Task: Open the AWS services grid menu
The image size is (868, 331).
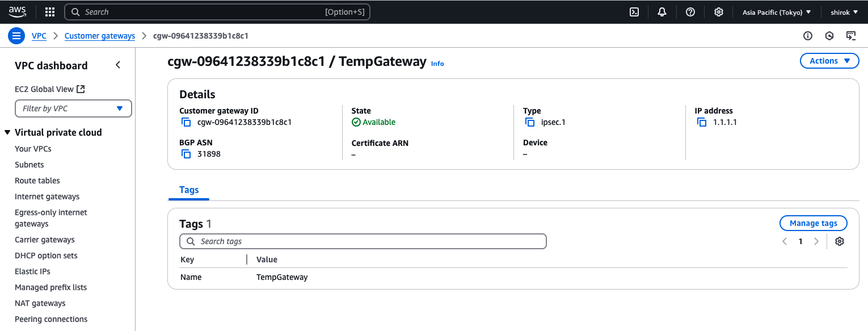Action: pos(50,11)
